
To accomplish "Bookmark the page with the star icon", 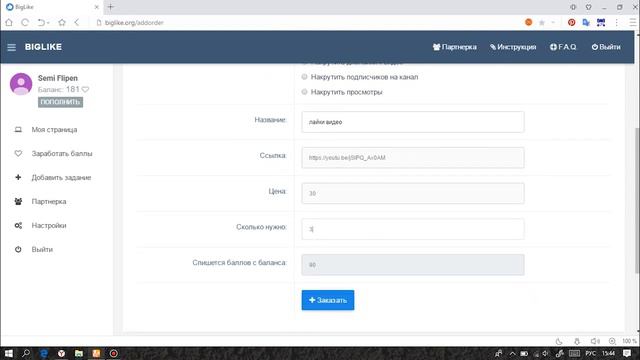I will (542, 22).
